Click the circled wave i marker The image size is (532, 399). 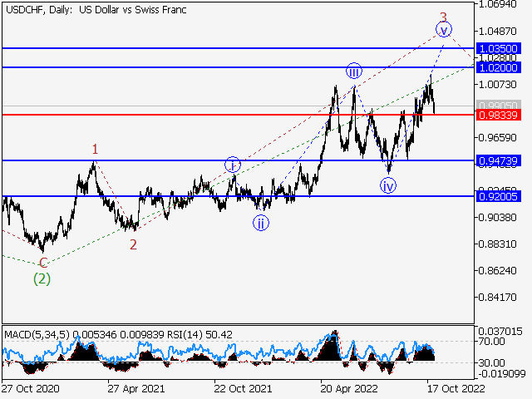click(x=233, y=165)
